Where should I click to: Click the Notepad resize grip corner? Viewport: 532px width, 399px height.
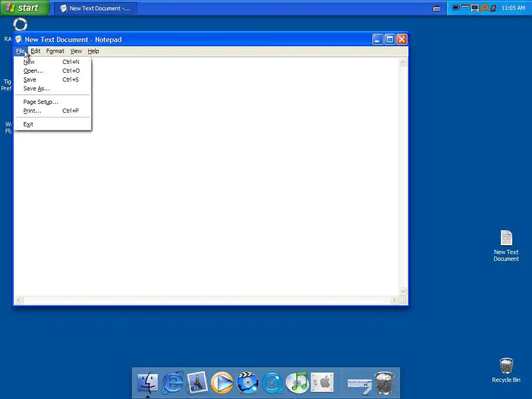403,301
